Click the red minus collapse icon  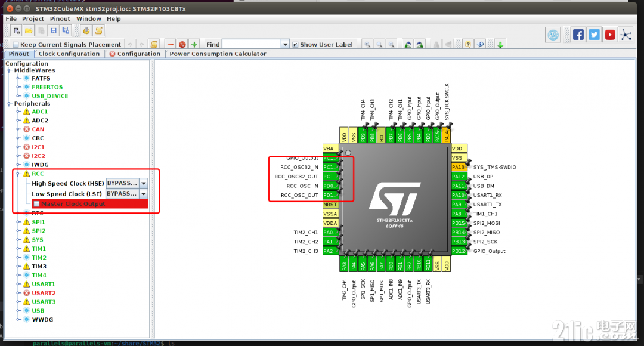171,44
